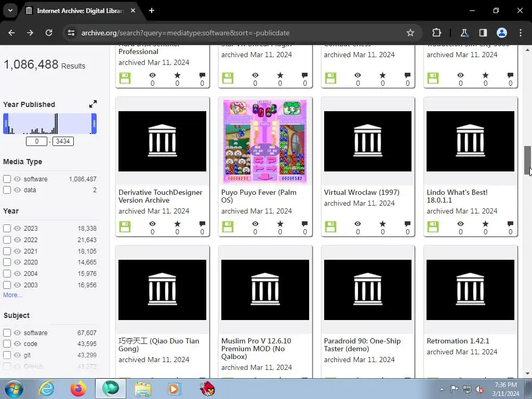Viewport: 532px width, 399px height.
Task: Click reviews icon on Hard Disk Sentinel Professional card
Action: point(202,75)
